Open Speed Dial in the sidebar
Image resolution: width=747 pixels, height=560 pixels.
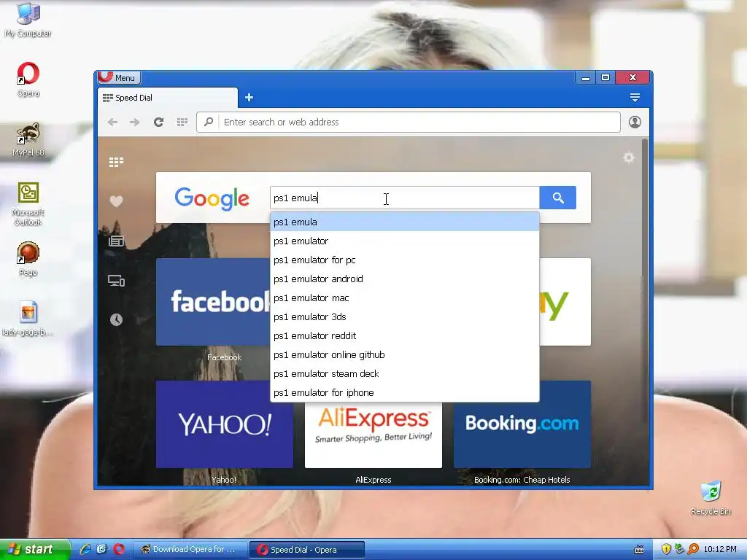[x=116, y=163]
